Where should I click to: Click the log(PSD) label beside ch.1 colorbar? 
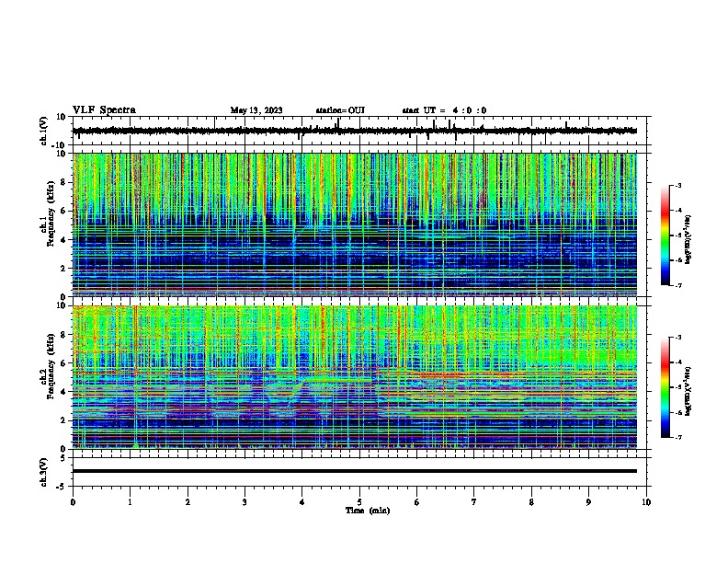(x=688, y=239)
